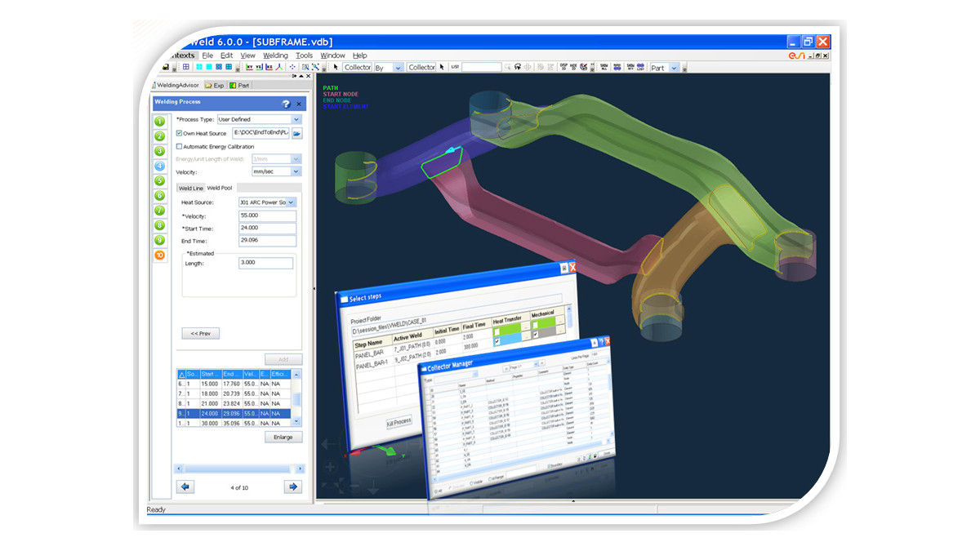Go to wizard step 6
The height and width of the screenshot is (551, 980).
[x=160, y=195]
